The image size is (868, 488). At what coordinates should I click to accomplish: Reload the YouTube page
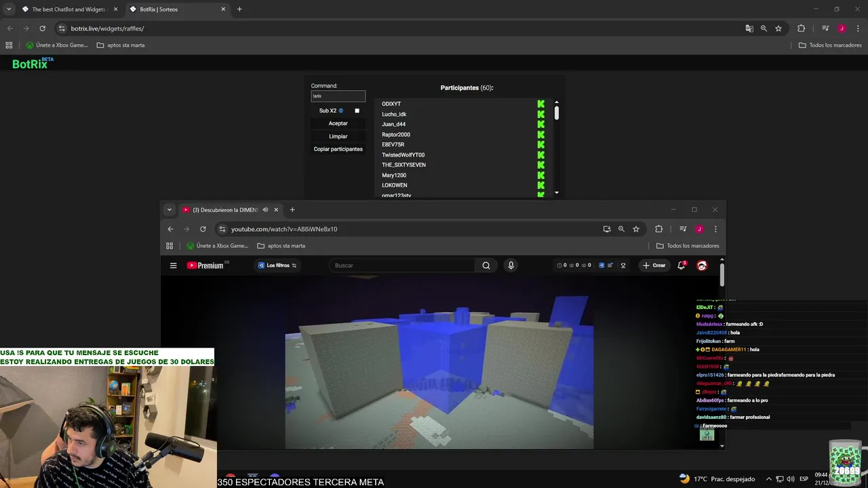[x=203, y=229]
